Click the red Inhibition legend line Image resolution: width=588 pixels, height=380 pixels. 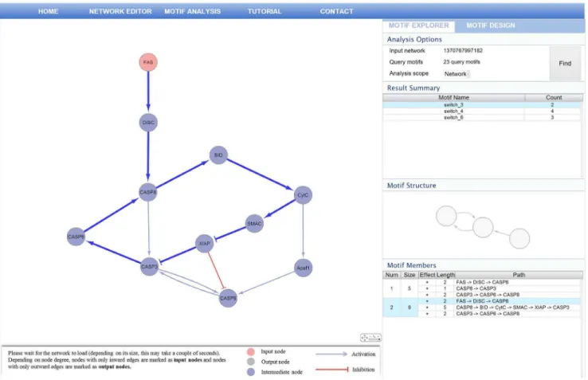coord(332,370)
